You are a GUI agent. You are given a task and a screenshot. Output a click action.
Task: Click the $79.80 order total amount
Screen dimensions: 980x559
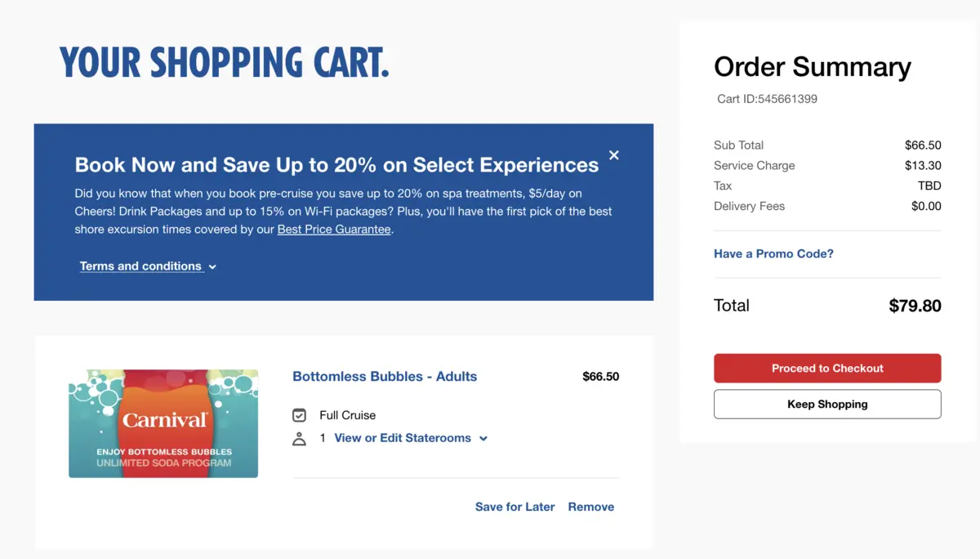pyautogui.click(x=915, y=306)
